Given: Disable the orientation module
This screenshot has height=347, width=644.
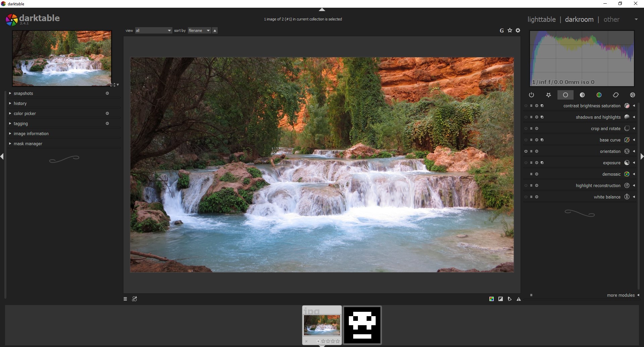Looking at the screenshot, I should [526, 152].
